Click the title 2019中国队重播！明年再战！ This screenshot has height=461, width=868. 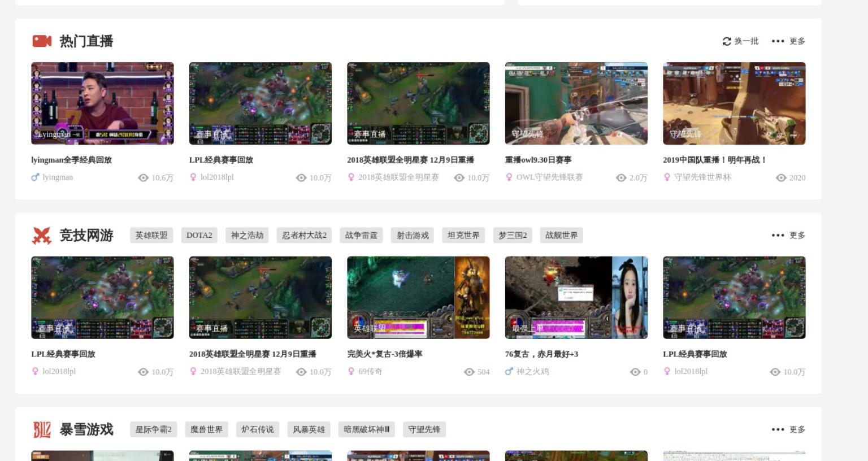point(715,160)
